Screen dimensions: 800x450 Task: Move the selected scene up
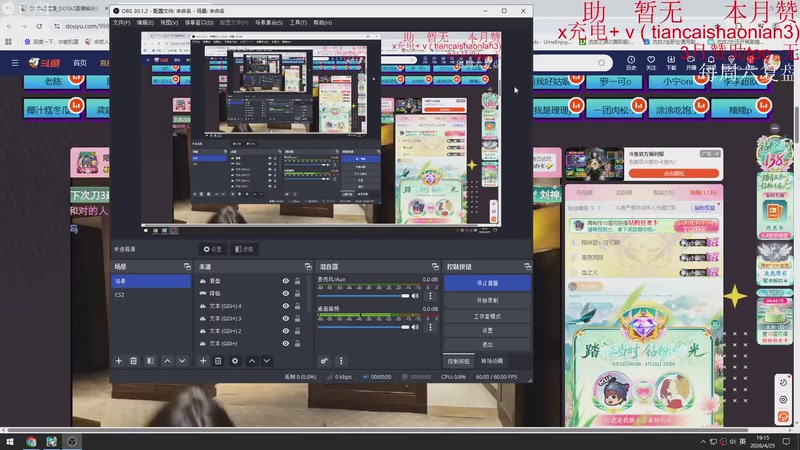(167, 361)
